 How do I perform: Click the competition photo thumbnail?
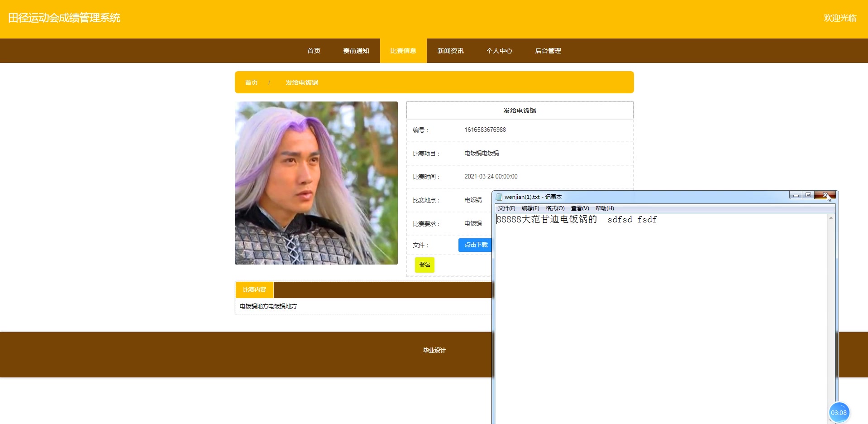pos(316,183)
